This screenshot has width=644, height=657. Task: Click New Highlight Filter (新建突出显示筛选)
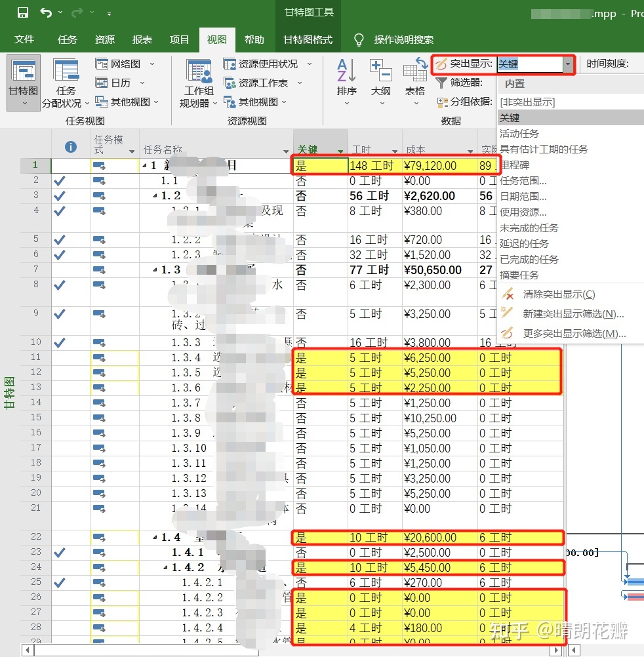(x=573, y=314)
